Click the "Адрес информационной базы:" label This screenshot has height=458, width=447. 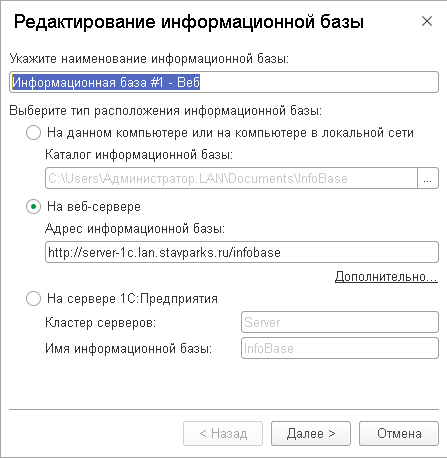click(135, 229)
